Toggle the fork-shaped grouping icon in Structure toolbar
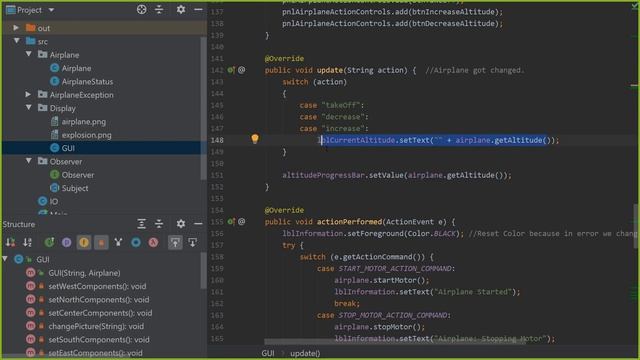The height and width of the screenshot is (360, 640). coord(118,242)
